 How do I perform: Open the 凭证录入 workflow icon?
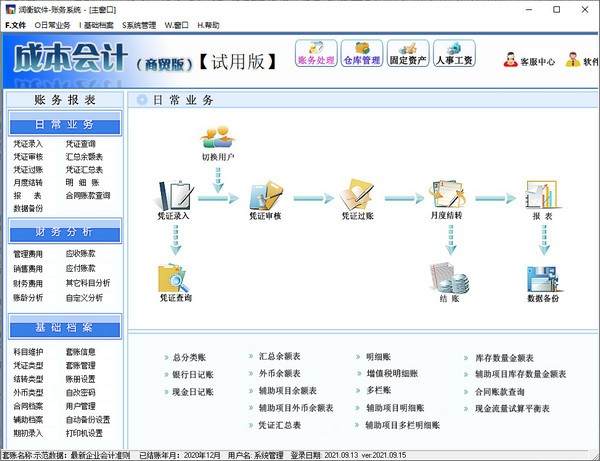tap(174, 195)
